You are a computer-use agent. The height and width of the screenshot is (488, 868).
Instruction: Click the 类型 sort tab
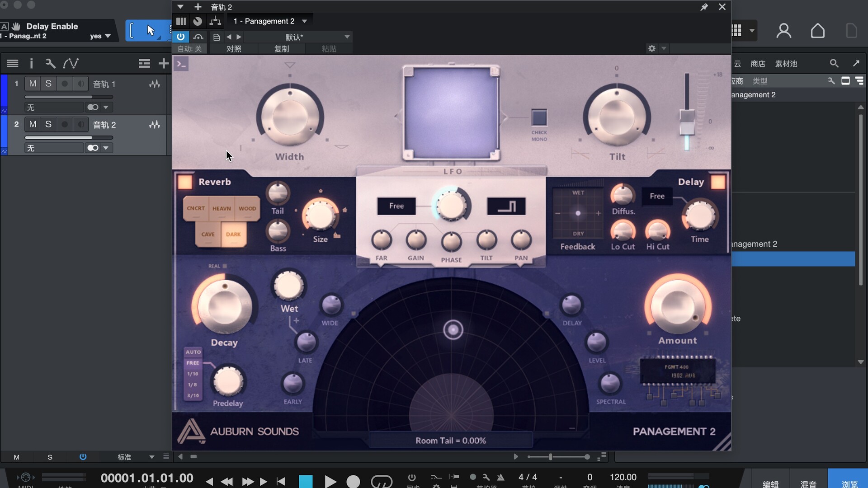coord(759,81)
